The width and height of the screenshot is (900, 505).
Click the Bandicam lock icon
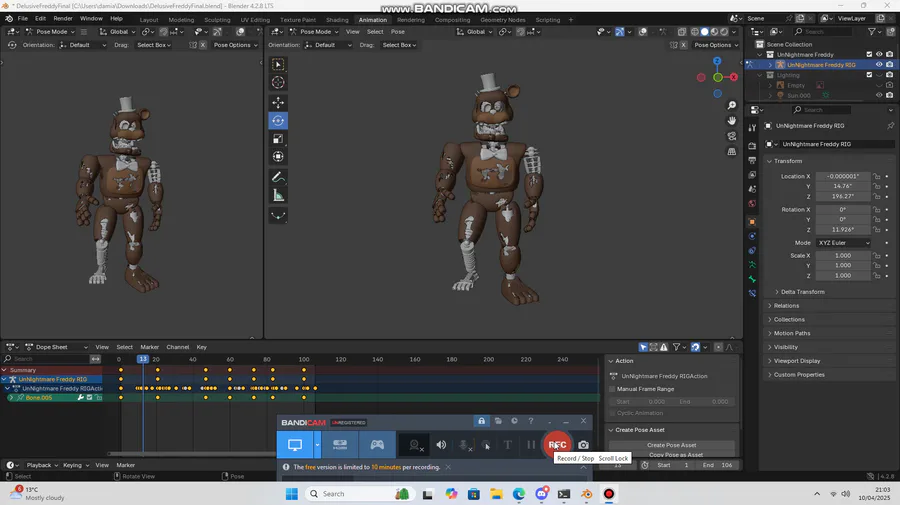pos(482,421)
